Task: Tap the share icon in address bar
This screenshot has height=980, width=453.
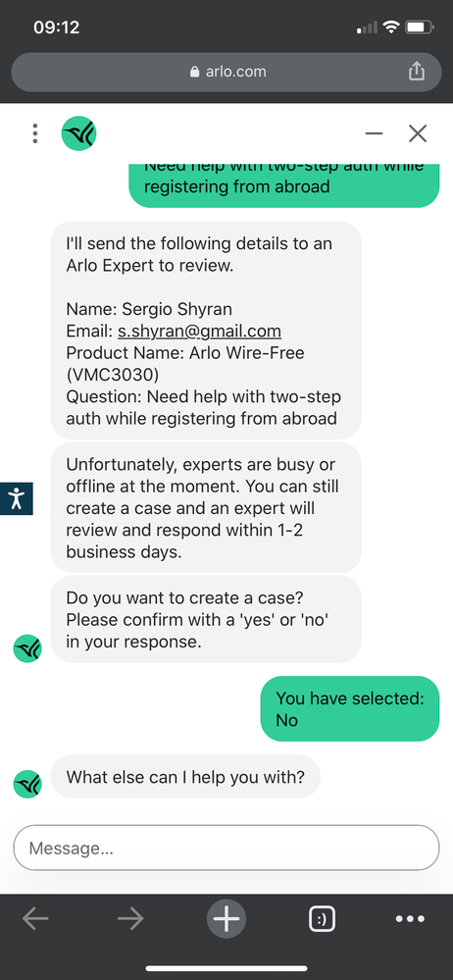Action: click(416, 72)
